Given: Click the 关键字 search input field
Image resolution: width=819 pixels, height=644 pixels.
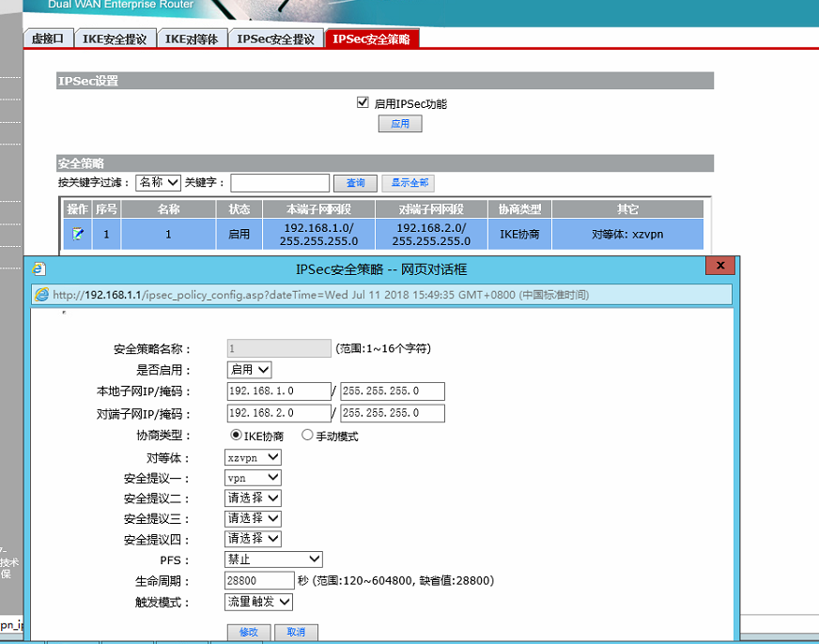Looking at the screenshot, I should click(280, 183).
